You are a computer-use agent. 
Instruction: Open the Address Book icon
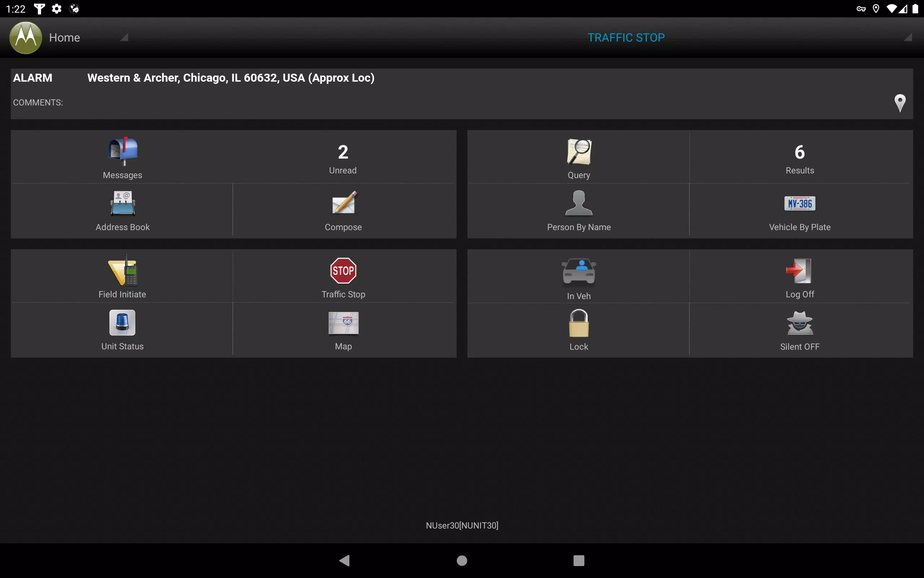[x=123, y=203]
